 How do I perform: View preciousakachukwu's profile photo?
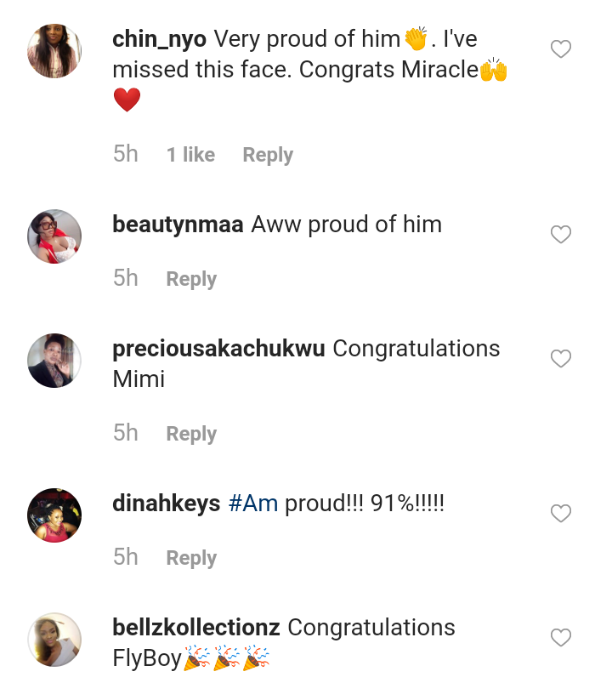54,361
